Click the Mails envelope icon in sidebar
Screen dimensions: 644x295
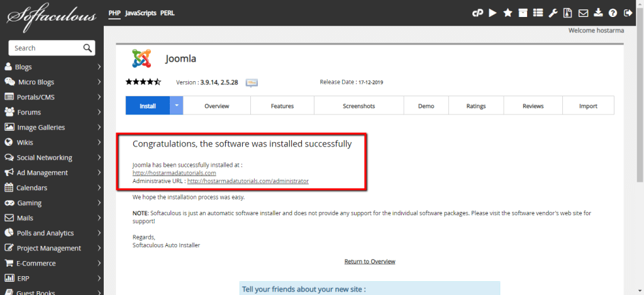click(x=9, y=218)
